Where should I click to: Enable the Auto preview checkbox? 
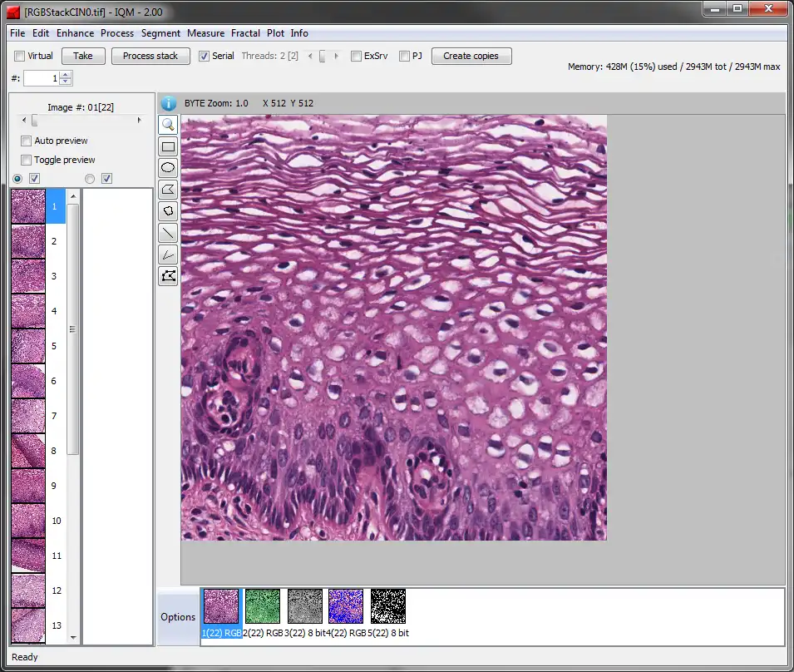pos(27,141)
